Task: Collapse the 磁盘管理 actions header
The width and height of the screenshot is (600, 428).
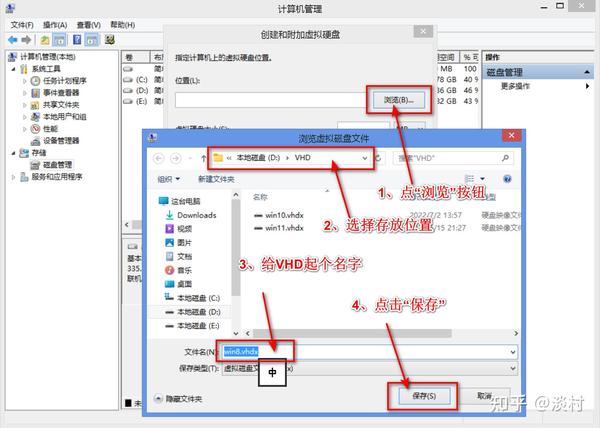Action: click(x=587, y=72)
